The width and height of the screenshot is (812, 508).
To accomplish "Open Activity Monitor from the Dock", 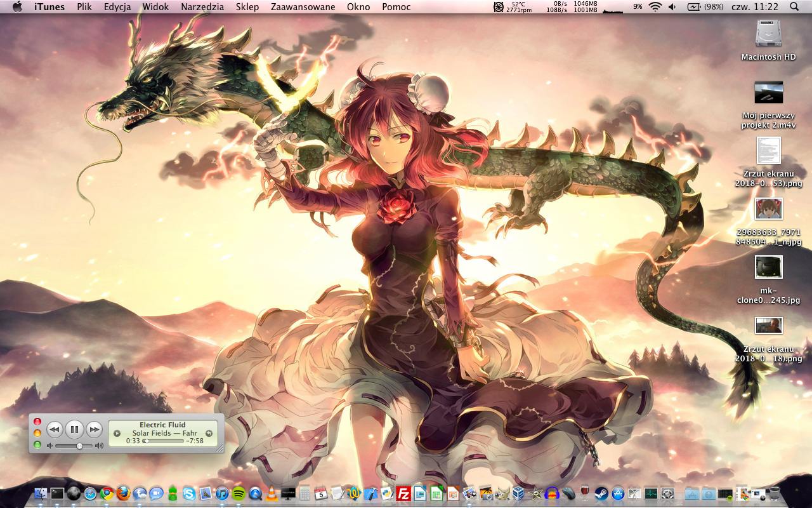I will click(x=651, y=493).
